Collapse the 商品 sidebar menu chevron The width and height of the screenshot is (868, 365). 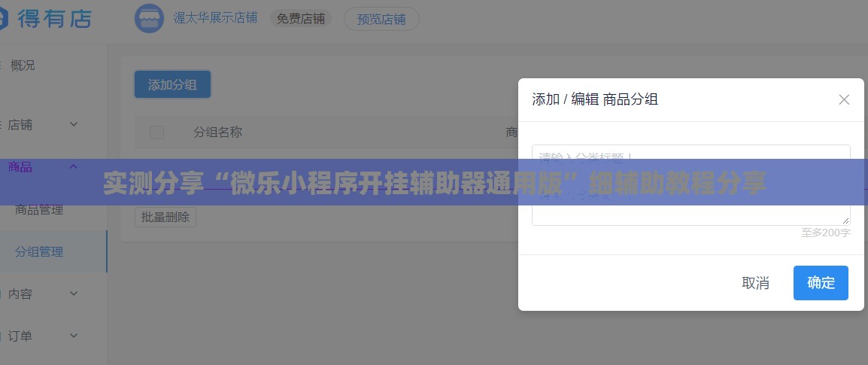pyautogui.click(x=74, y=167)
